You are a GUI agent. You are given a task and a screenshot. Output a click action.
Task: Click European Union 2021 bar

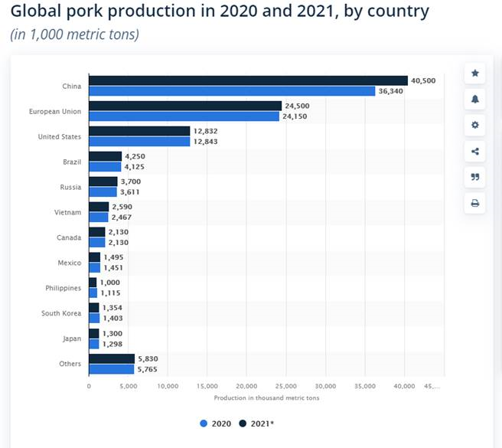click(184, 106)
